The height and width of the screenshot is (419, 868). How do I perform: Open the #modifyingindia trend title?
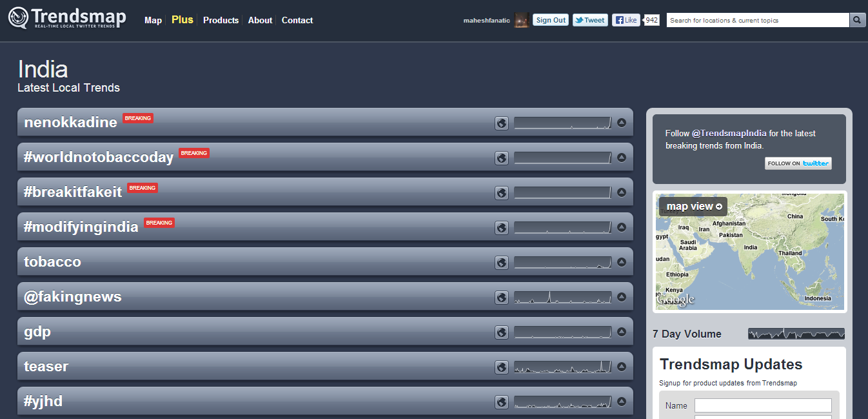tap(81, 227)
